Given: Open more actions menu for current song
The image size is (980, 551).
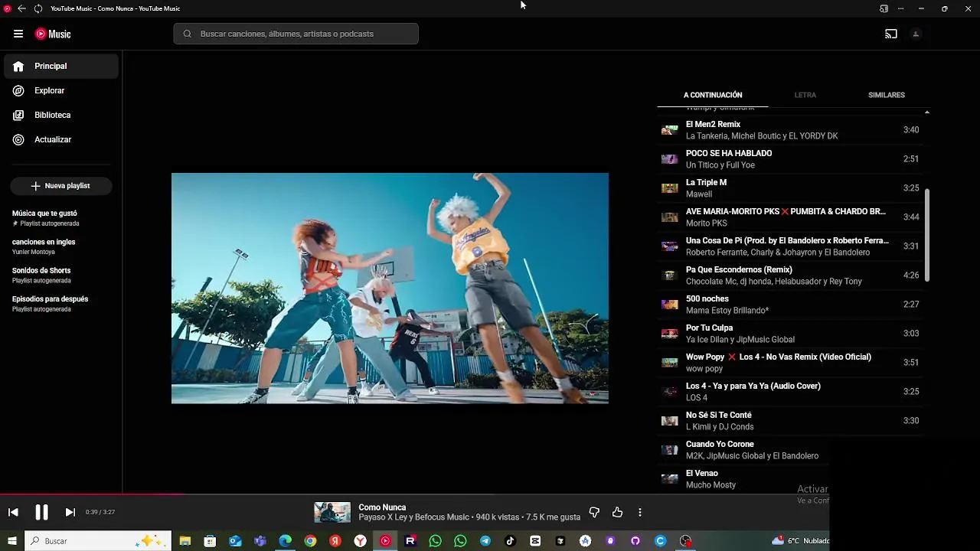Looking at the screenshot, I should pyautogui.click(x=640, y=512).
